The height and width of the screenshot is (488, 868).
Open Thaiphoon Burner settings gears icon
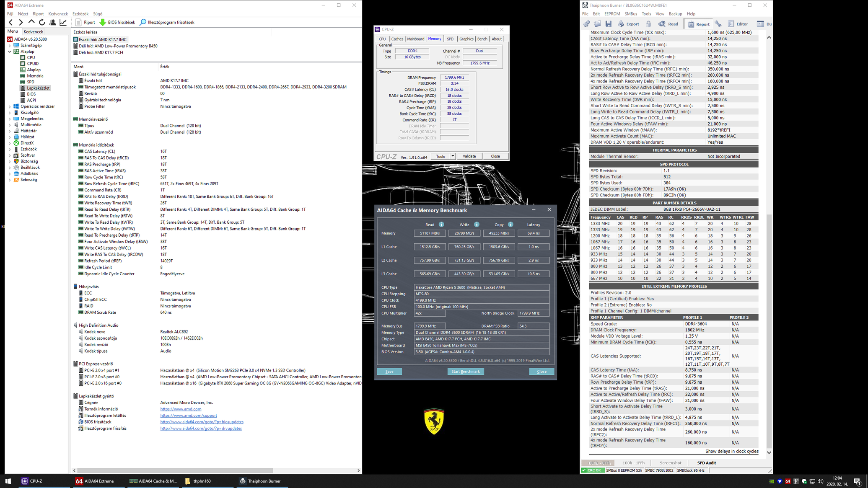point(587,24)
